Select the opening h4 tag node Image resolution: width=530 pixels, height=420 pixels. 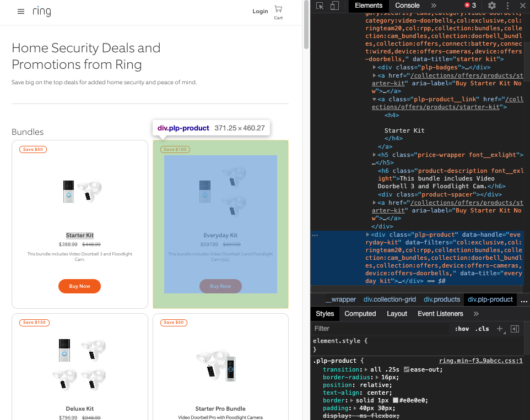click(x=391, y=115)
